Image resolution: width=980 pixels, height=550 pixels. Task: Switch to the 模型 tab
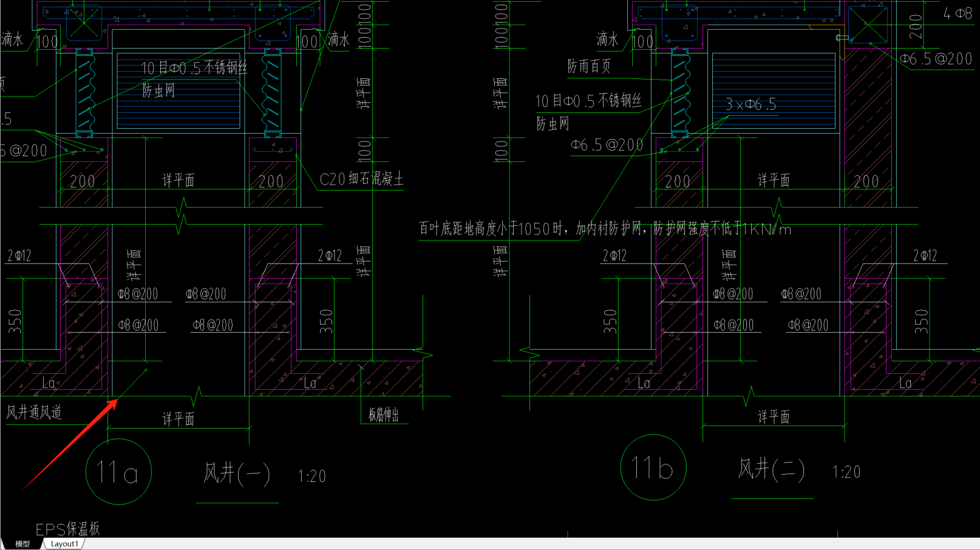point(22,544)
